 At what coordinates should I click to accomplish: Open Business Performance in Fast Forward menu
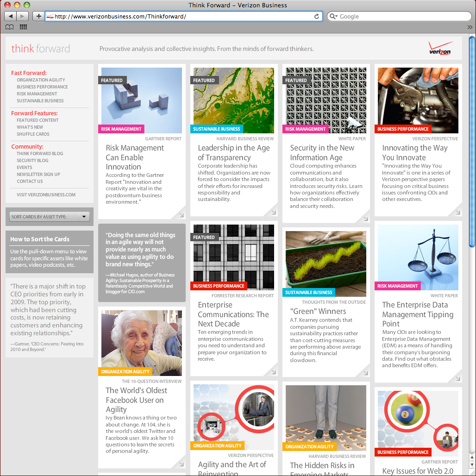[42, 87]
